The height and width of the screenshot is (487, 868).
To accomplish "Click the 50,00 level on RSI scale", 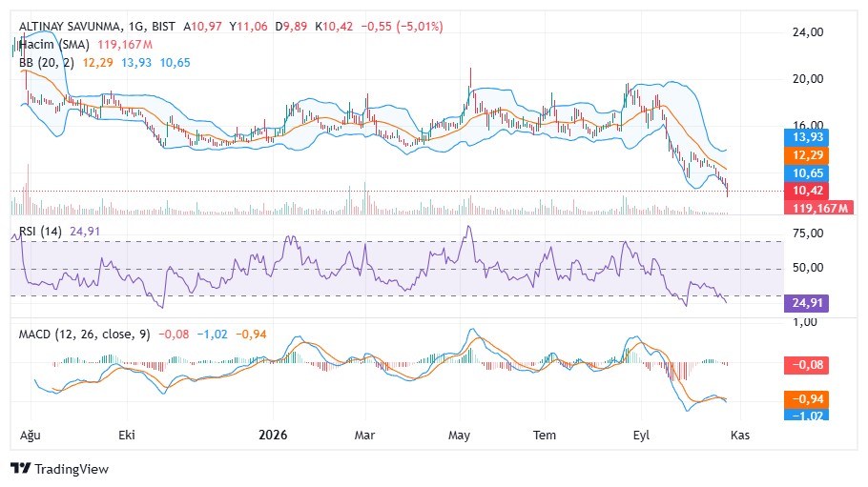I will [x=808, y=268].
